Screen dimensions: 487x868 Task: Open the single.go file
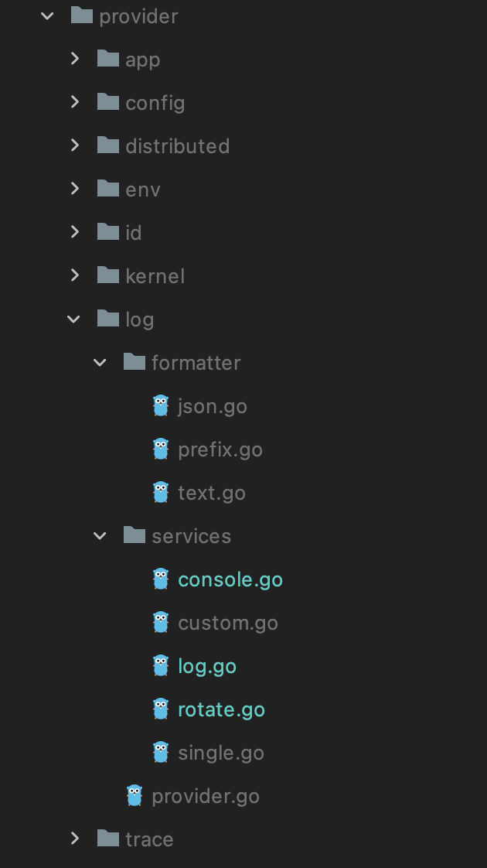(x=221, y=753)
